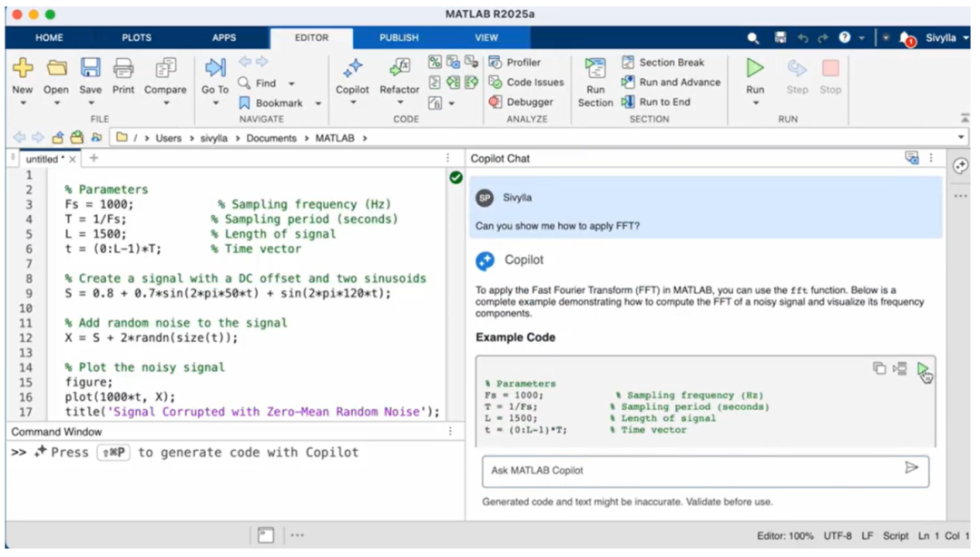Image resolution: width=980 pixels, height=557 pixels.
Task: Switch to the PUBLISH tab
Action: coord(398,37)
